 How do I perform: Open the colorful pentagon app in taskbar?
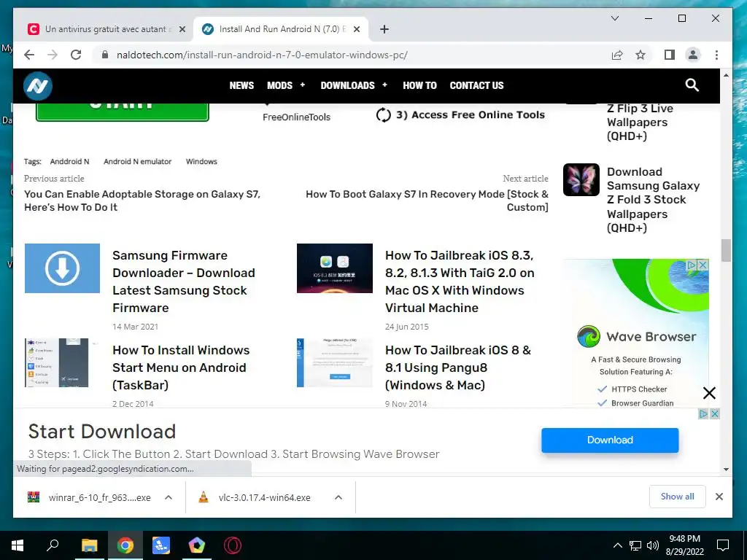(x=197, y=545)
